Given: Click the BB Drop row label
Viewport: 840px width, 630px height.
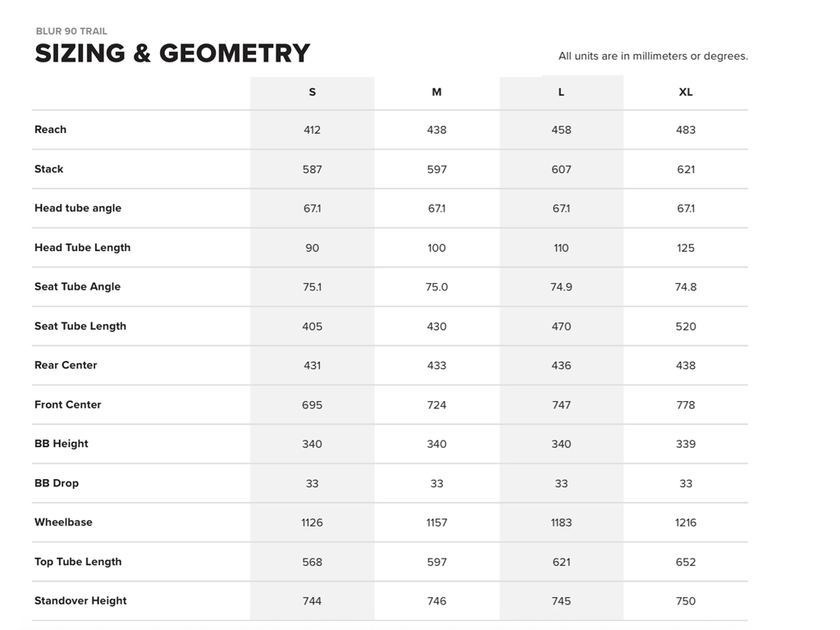Looking at the screenshot, I should (57, 483).
